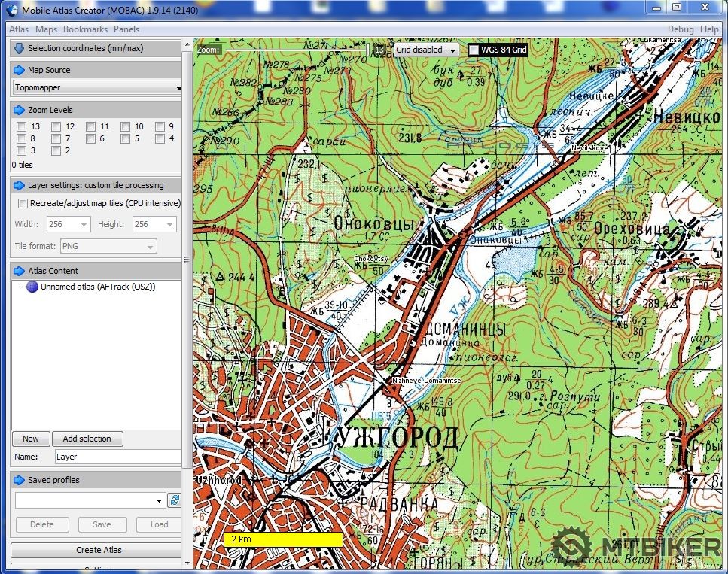Image resolution: width=728 pixels, height=574 pixels.
Task: Click the Zoom Levels panel arrow icon
Action: pos(20,110)
